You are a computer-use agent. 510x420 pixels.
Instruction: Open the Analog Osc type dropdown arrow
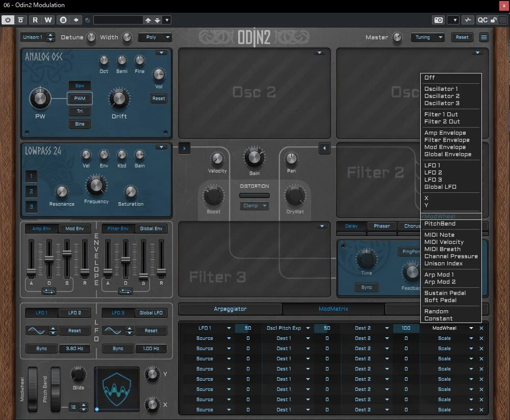coord(161,53)
